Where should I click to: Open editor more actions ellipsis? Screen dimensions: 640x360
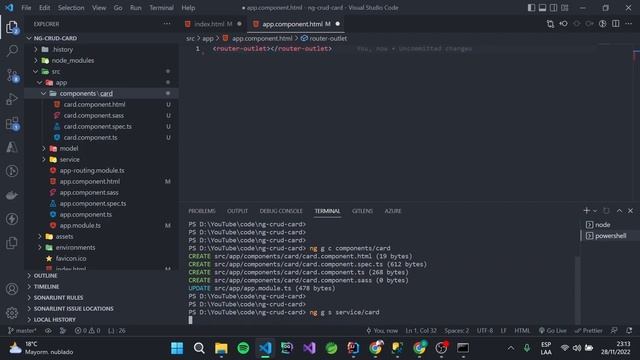[x=629, y=24]
